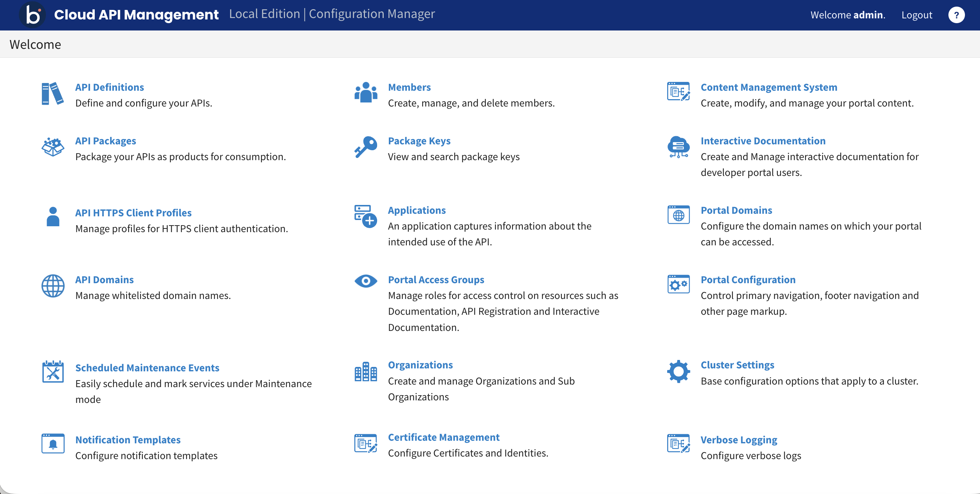Viewport: 980px width, 494px height.
Task: Click 'View and search package keys' description
Action: pos(454,156)
